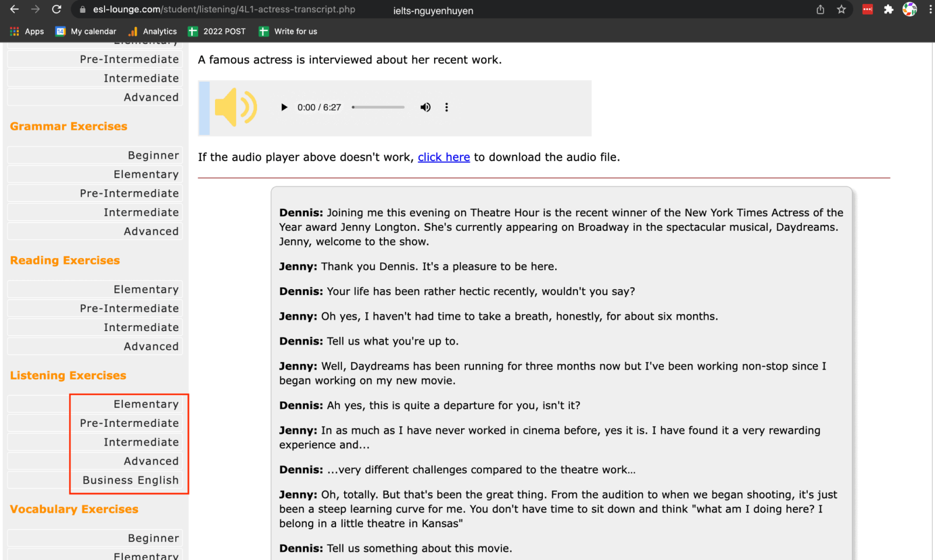Mute the audio player volume
This screenshot has height=560, width=935.
click(425, 107)
